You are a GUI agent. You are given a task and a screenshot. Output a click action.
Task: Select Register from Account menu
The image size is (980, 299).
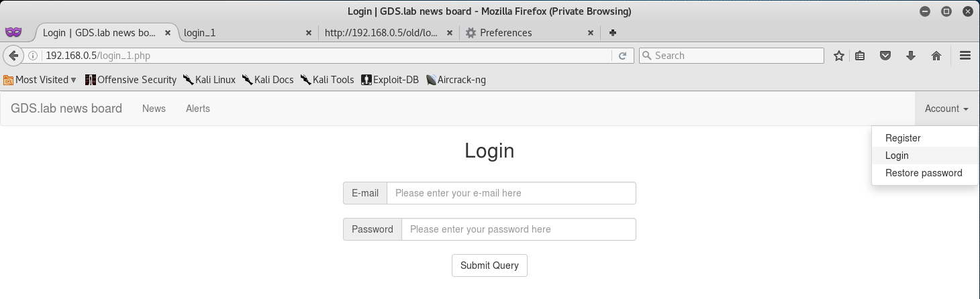pyautogui.click(x=903, y=138)
